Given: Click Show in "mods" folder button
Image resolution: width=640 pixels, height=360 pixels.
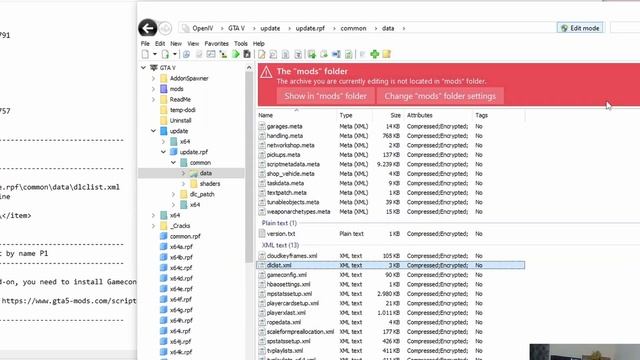Looking at the screenshot, I should click(x=325, y=96).
